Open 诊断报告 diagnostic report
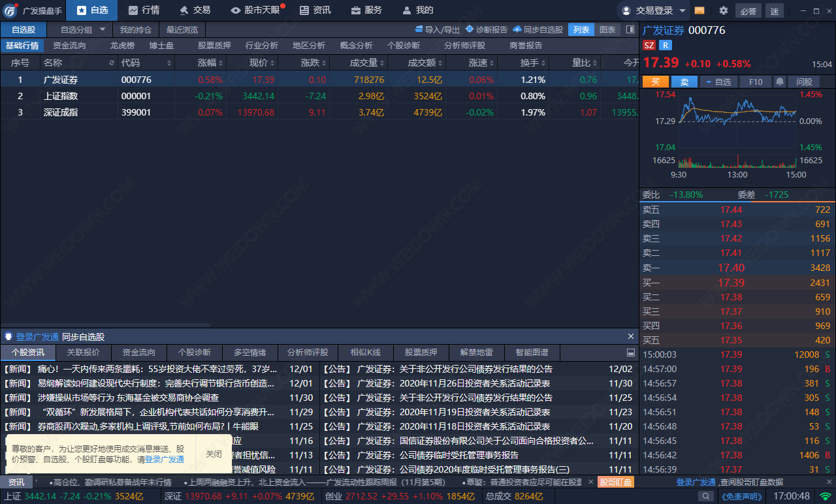Screen dimensions: 836x504 click(486, 29)
